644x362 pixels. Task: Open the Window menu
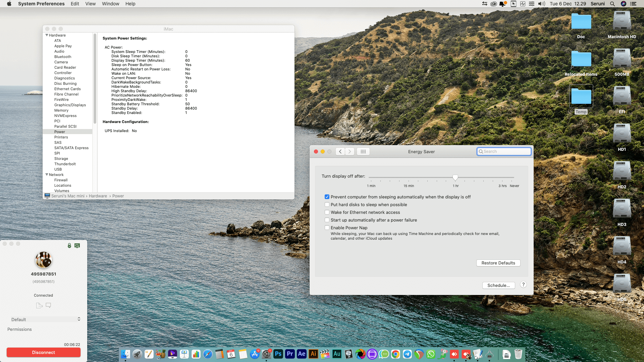[x=110, y=4]
